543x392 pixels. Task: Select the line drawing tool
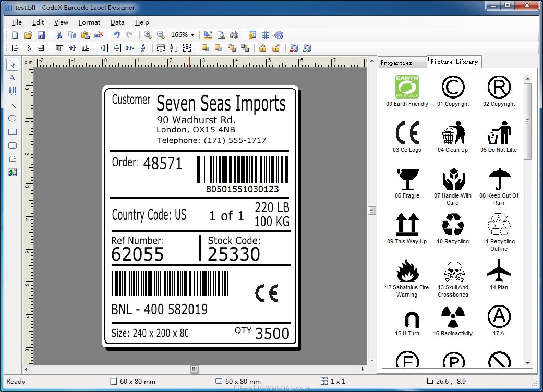13,105
